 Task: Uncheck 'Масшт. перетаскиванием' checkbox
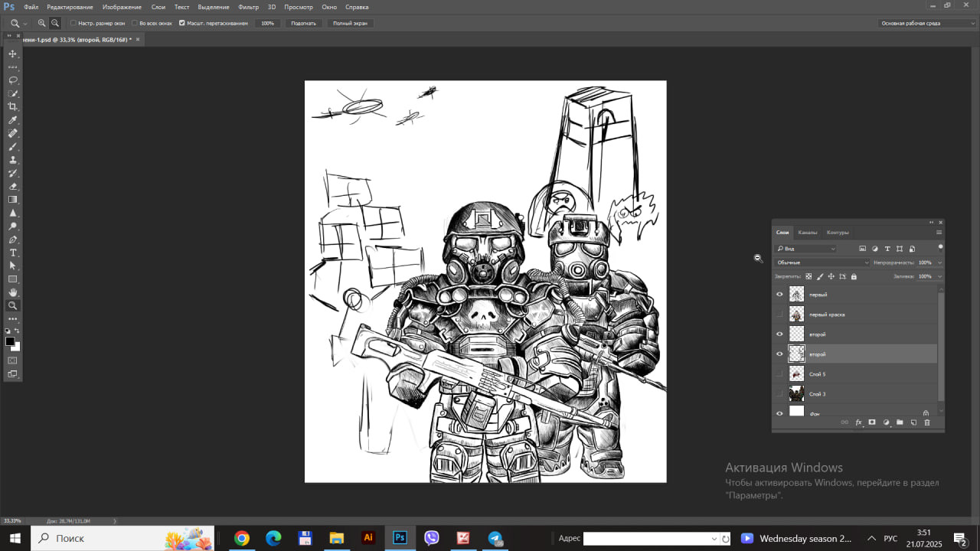tap(181, 23)
